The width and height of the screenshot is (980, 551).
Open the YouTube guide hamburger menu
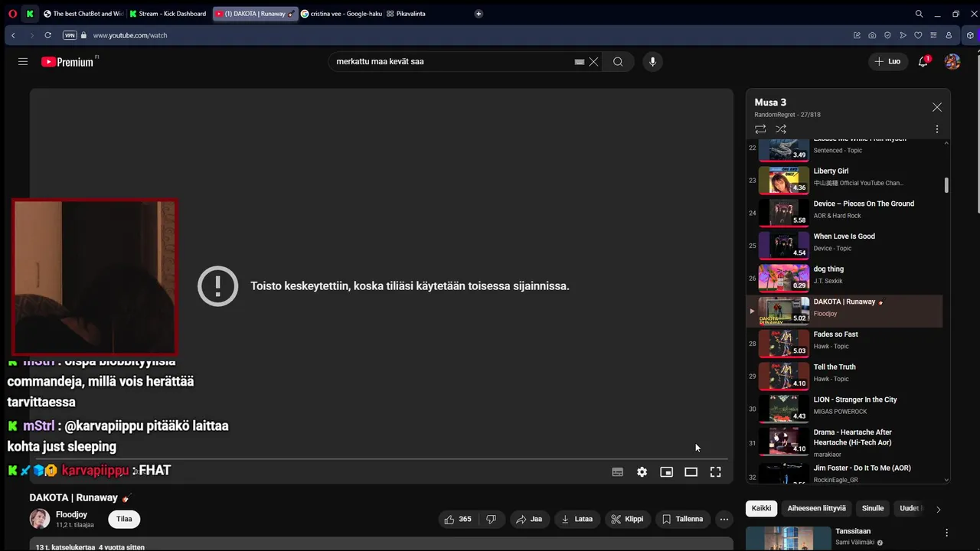23,61
